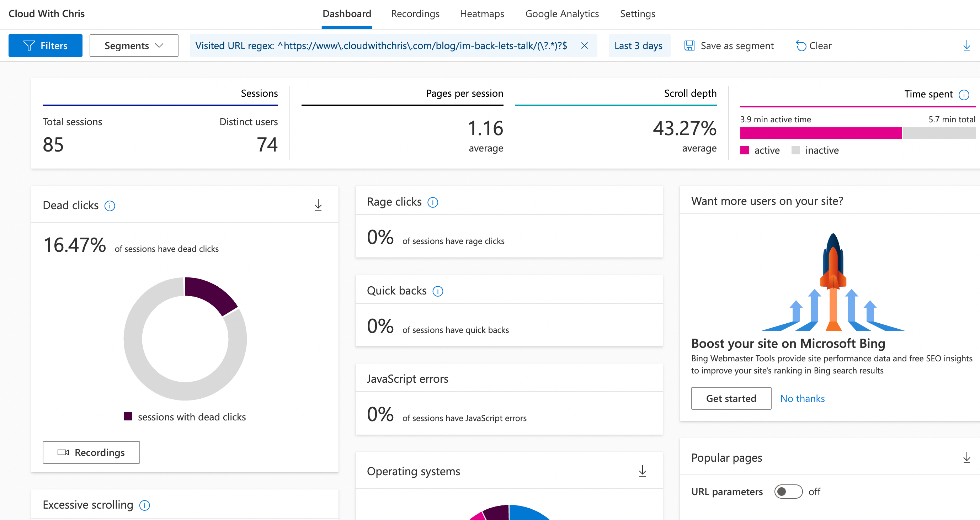Download dashboard data using top-right download icon

click(967, 45)
